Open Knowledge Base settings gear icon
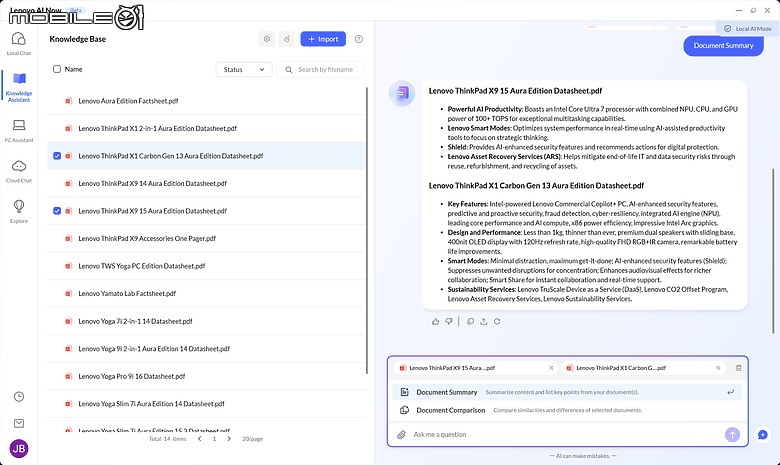The width and height of the screenshot is (780, 465). click(267, 39)
